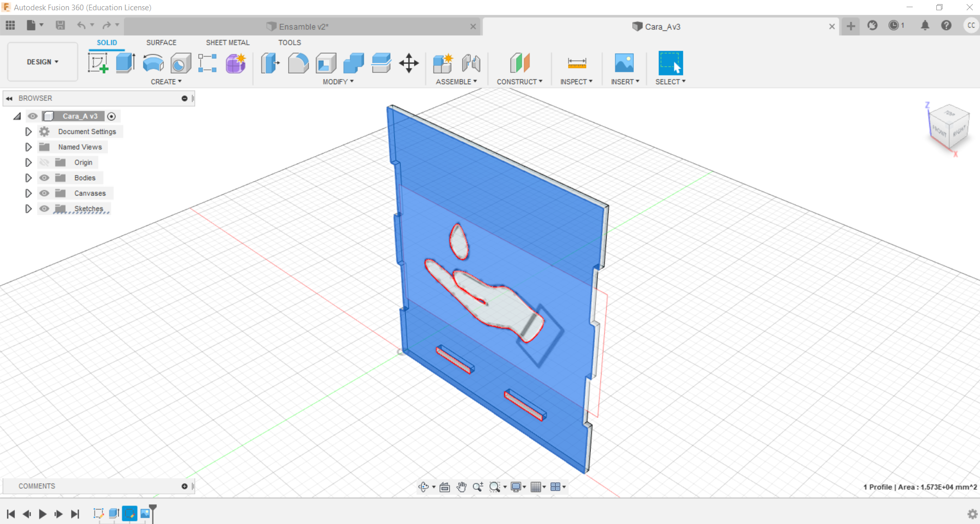Select the Extrude tool icon
980x524 pixels.
[125, 63]
